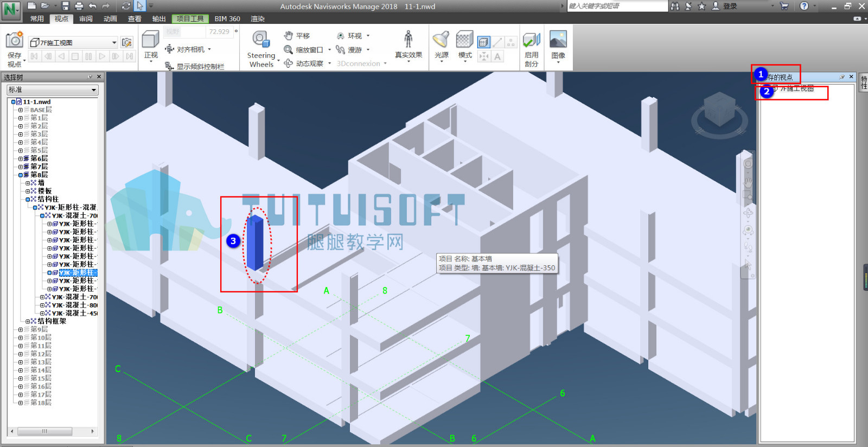The height and width of the screenshot is (447, 868).
Task: Click the Realism person icon
Action: tap(409, 39)
